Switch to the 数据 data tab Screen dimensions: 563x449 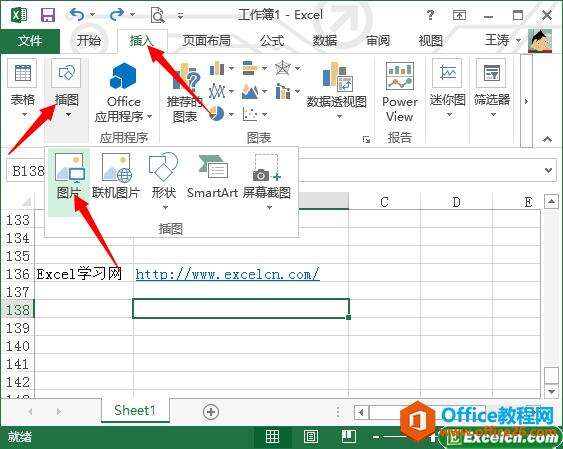click(325, 41)
